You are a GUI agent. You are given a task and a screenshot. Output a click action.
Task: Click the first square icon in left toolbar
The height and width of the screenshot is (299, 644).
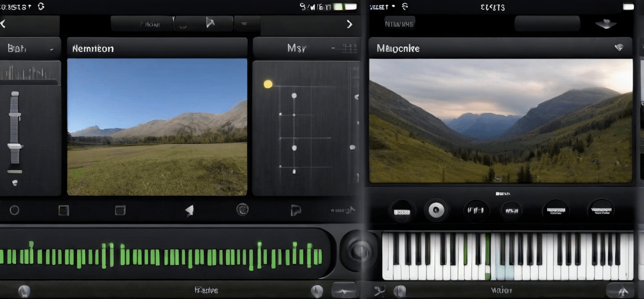pos(64,211)
